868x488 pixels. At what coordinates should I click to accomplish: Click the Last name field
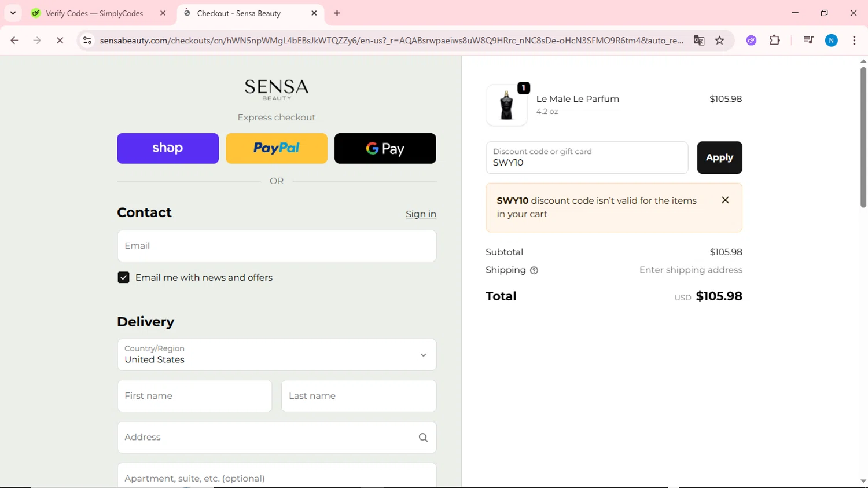coord(359,396)
